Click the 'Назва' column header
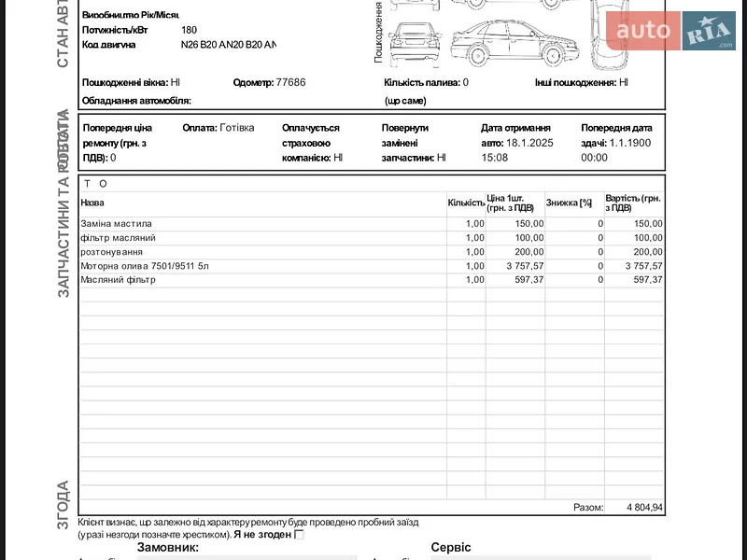747x560 pixels. point(92,203)
